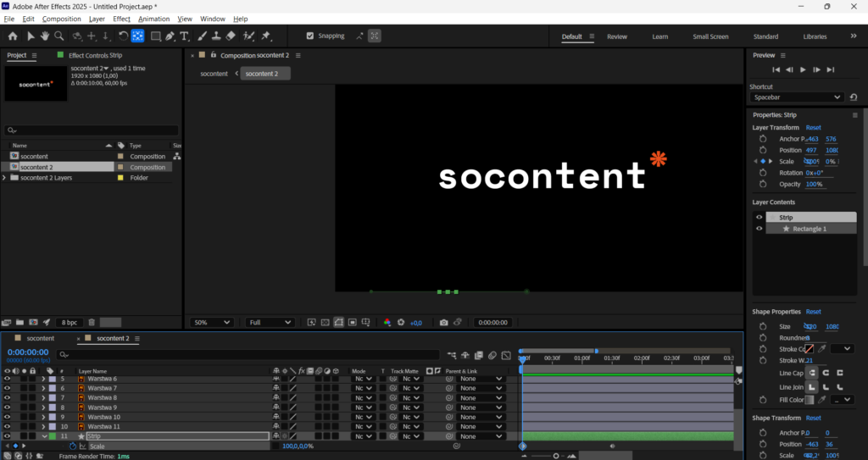The width and height of the screenshot is (868, 460).
Task: Reset the Shape Properties section
Action: pos(813,312)
